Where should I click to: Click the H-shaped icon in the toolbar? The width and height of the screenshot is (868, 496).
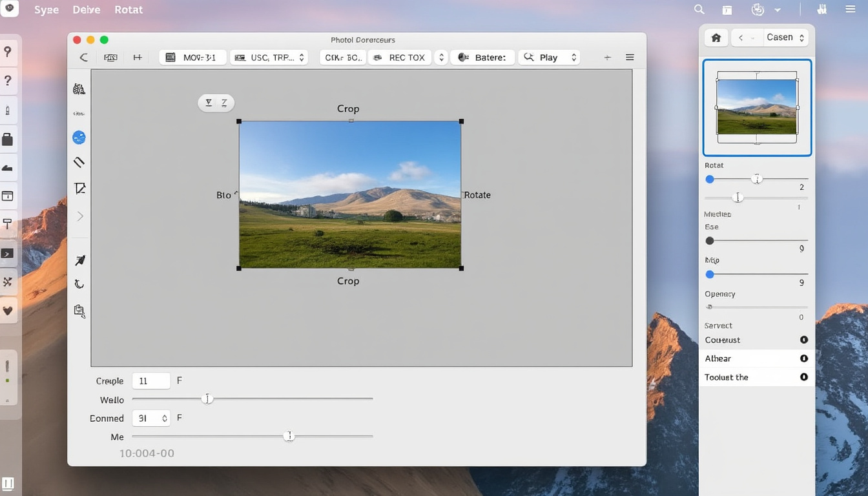point(138,57)
